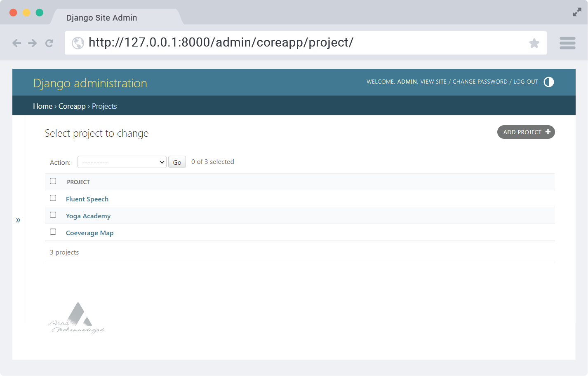Click the browser forward arrow

[33, 43]
